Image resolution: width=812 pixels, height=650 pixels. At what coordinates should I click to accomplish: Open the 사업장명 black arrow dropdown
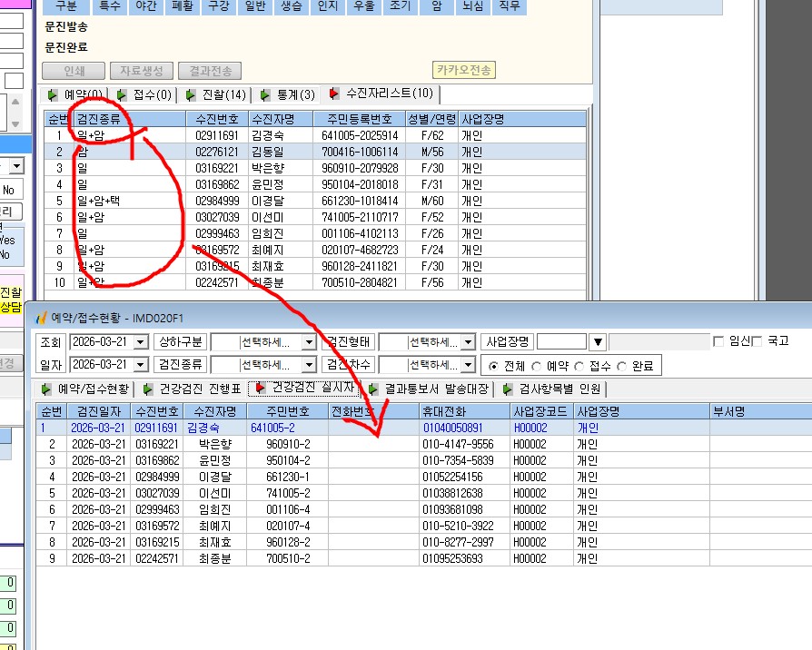598,342
